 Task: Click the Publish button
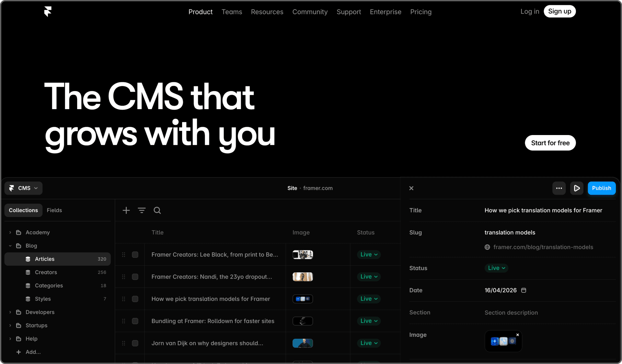601,188
